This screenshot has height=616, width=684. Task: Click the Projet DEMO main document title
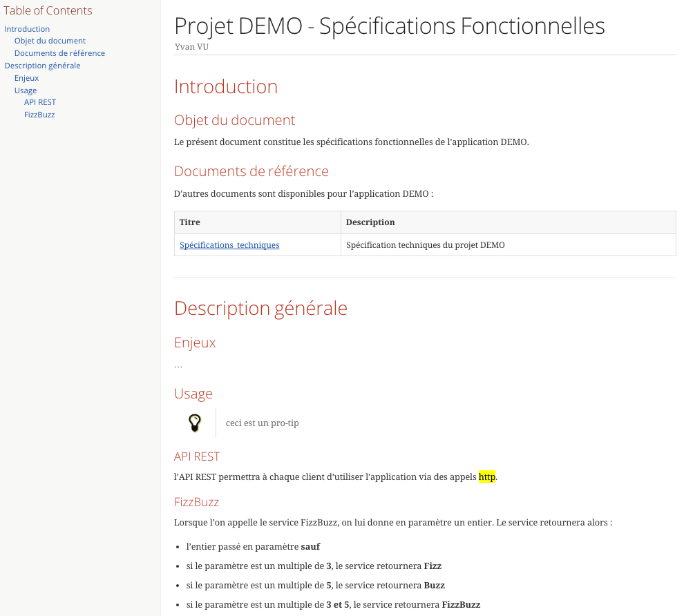pyautogui.click(x=389, y=26)
